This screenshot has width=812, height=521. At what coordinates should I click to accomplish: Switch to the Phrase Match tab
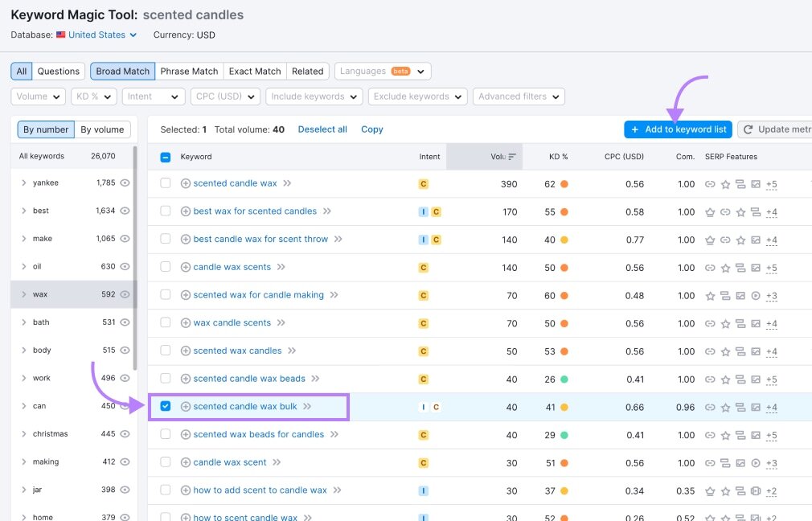pos(189,71)
